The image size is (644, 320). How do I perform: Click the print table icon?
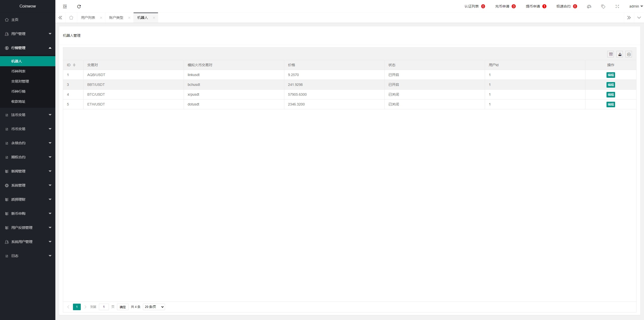(629, 54)
